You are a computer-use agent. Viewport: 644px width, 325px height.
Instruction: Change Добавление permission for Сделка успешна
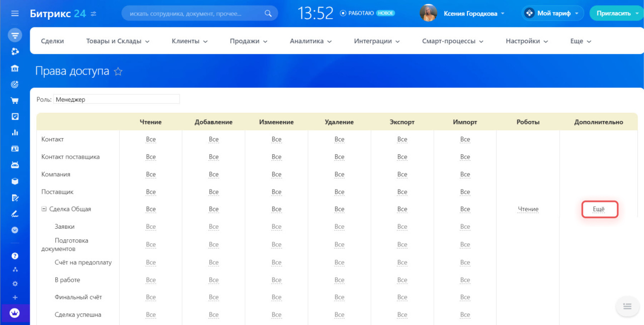click(x=214, y=315)
